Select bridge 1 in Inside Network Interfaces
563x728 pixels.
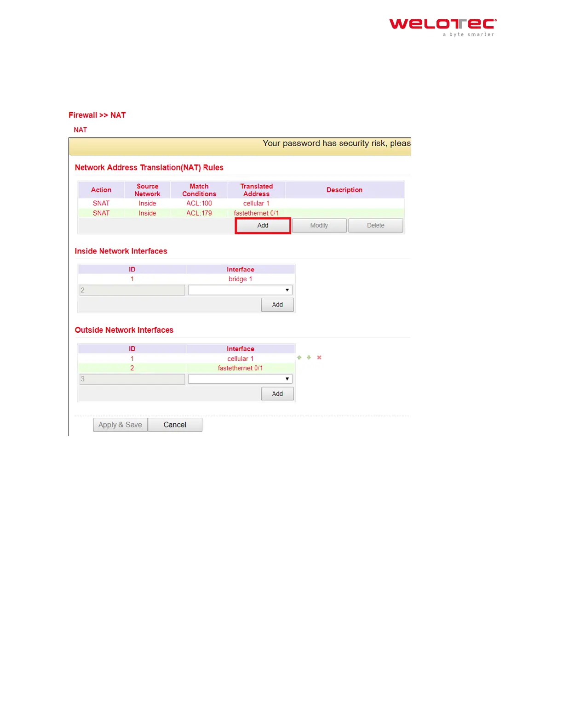(186, 279)
